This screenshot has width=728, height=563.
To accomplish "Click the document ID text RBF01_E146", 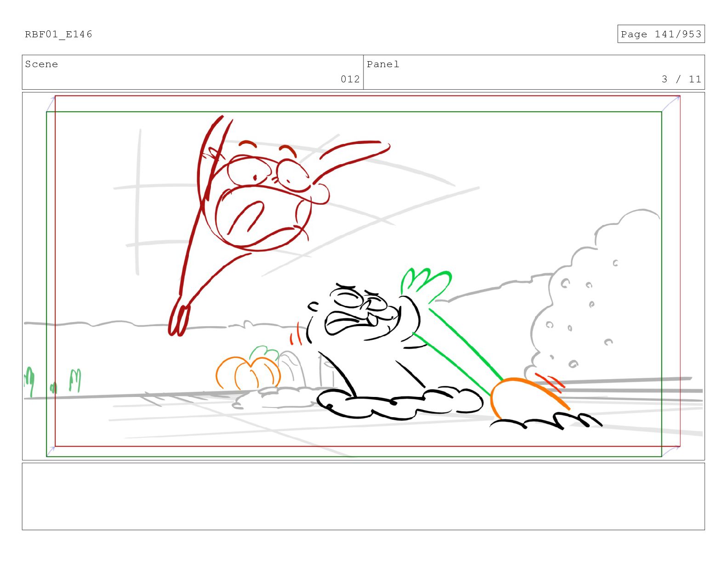I will tap(58, 34).
